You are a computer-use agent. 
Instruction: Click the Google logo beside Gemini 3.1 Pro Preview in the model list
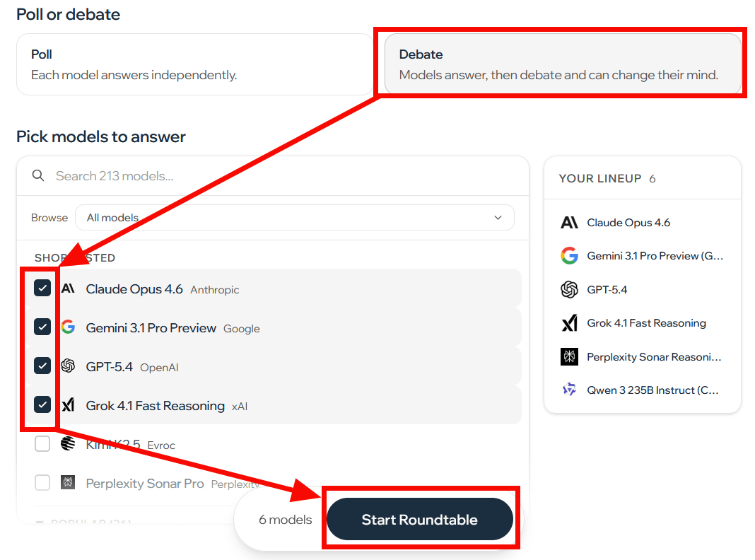pos(68,327)
